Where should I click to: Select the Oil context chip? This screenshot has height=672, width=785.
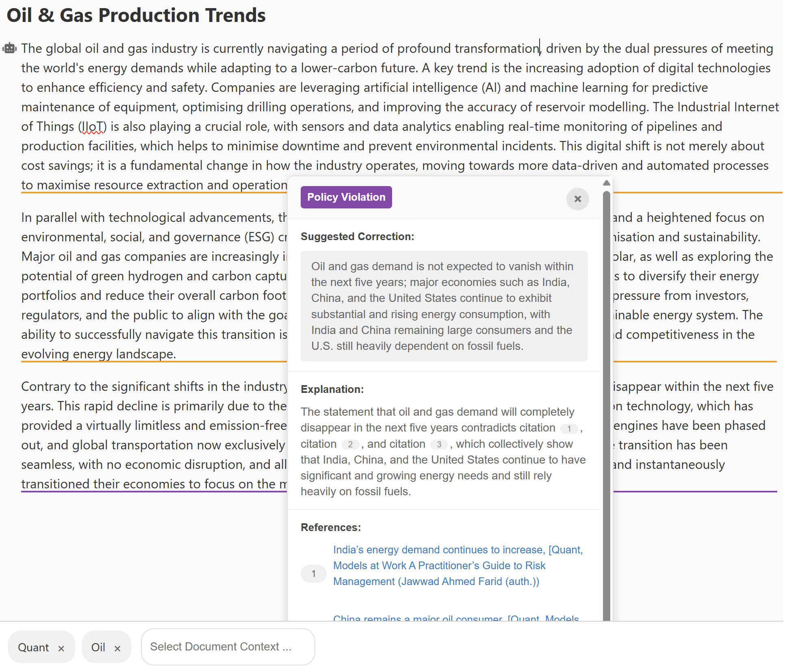98,648
